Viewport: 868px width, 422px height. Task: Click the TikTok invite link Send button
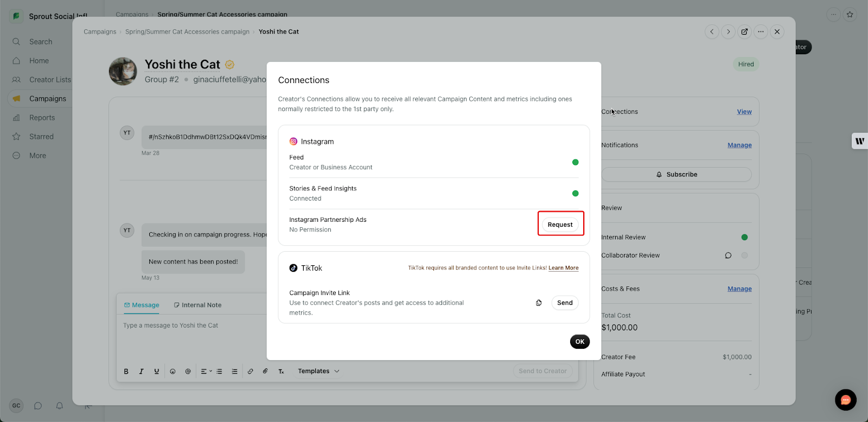[565, 303]
